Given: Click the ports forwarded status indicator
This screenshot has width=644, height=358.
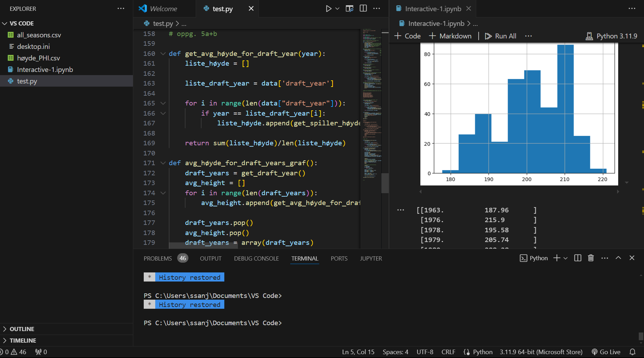Looking at the screenshot, I should (x=41, y=352).
